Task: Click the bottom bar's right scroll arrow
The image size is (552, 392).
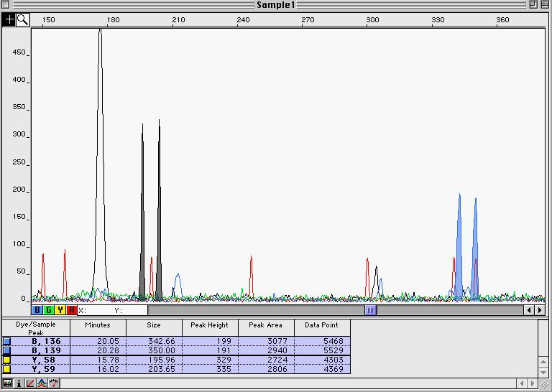Action: click(x=533, y=383)
